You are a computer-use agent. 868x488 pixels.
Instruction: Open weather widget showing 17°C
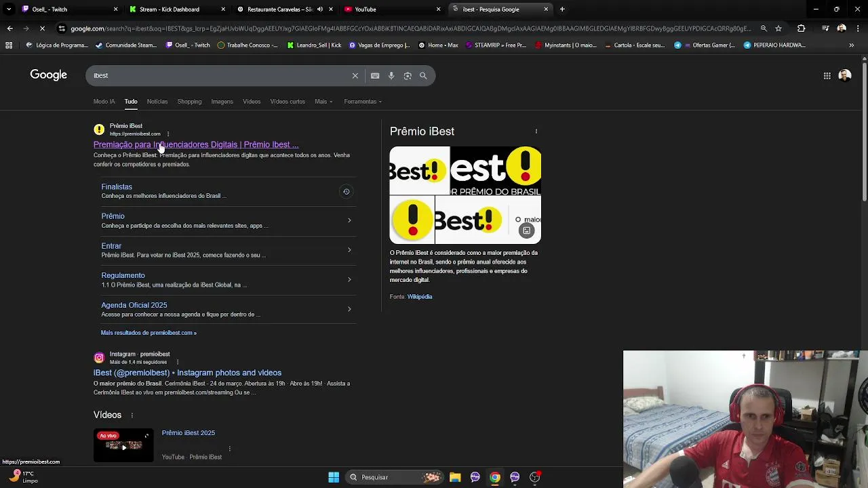(x=24, y=477)
